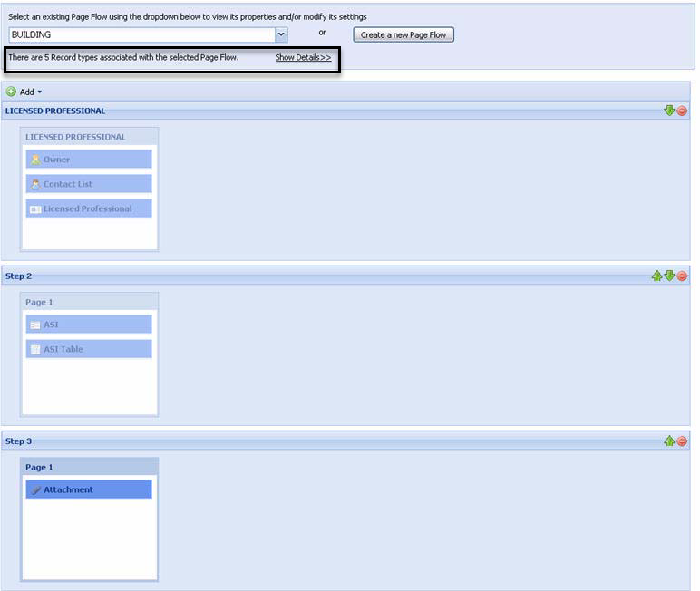700x591 pixels.
Task: Select the ASI Table component
Action: tap(89, 349)
